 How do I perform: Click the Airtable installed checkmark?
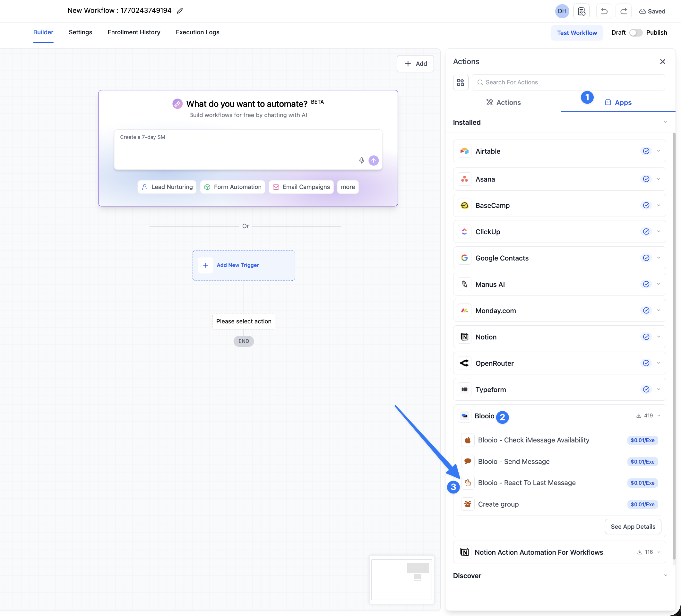646,151
